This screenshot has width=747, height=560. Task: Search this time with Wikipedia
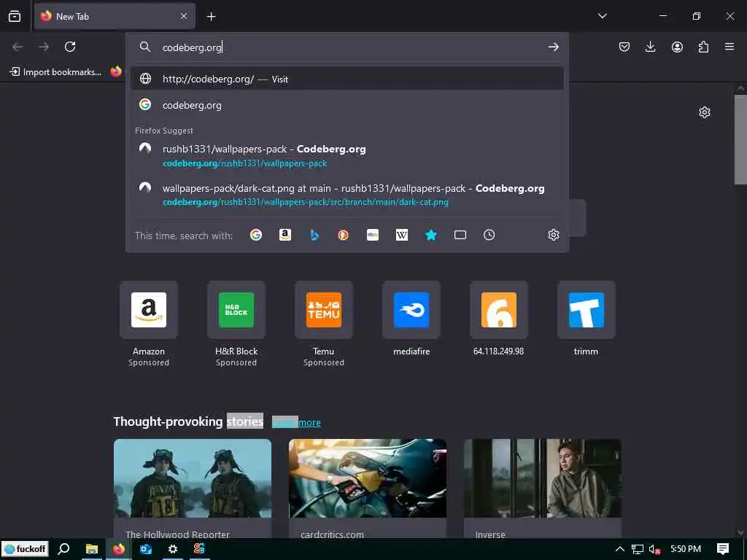(402, 235)
